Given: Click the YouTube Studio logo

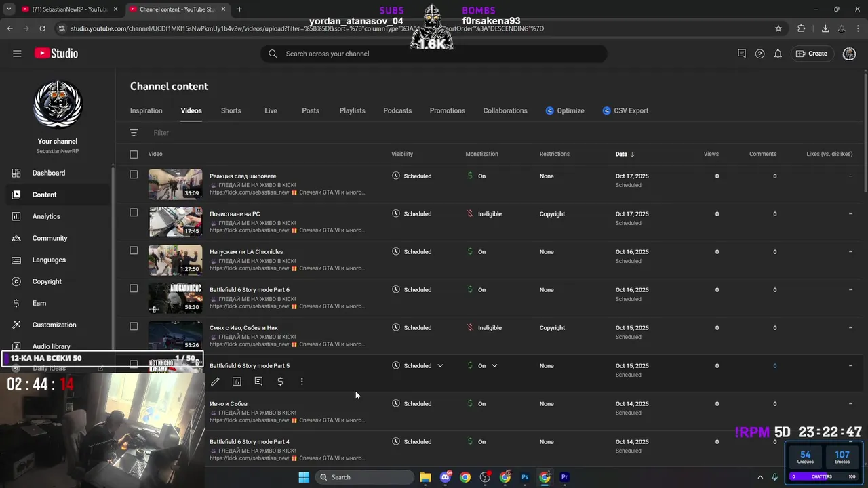Looking at the screenshot, I should [56, 54].
